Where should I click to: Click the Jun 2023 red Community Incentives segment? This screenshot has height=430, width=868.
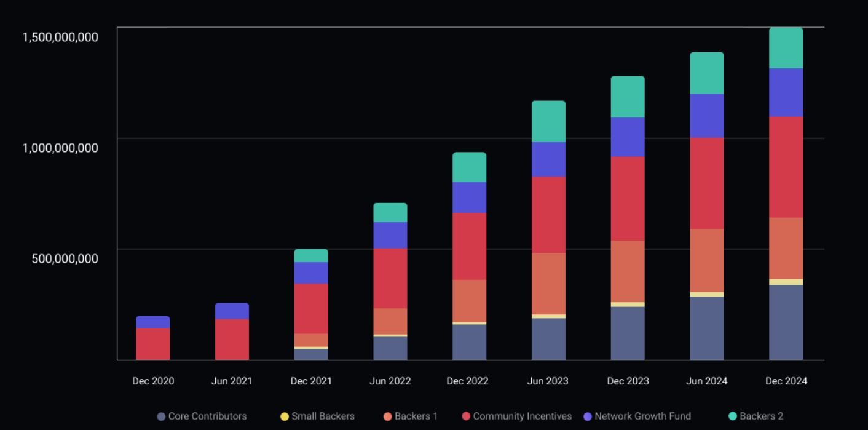click(548, 215)
